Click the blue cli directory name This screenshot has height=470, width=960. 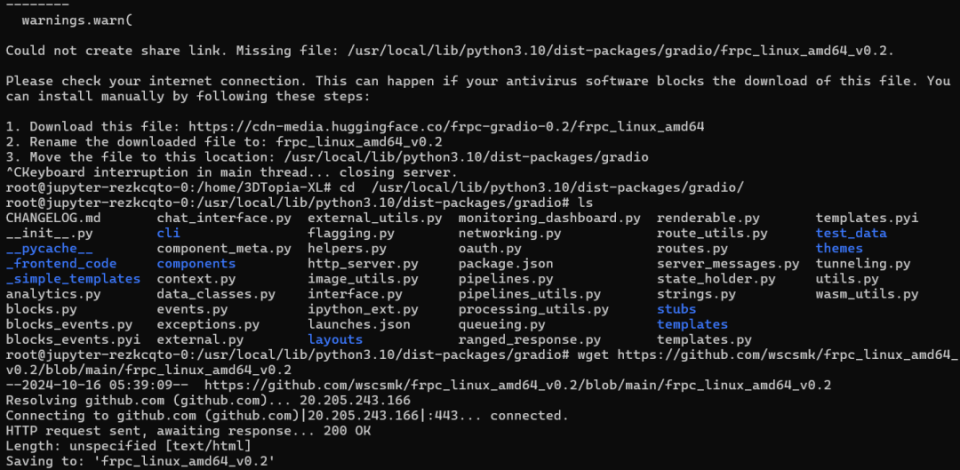click(x=167, y=233)
